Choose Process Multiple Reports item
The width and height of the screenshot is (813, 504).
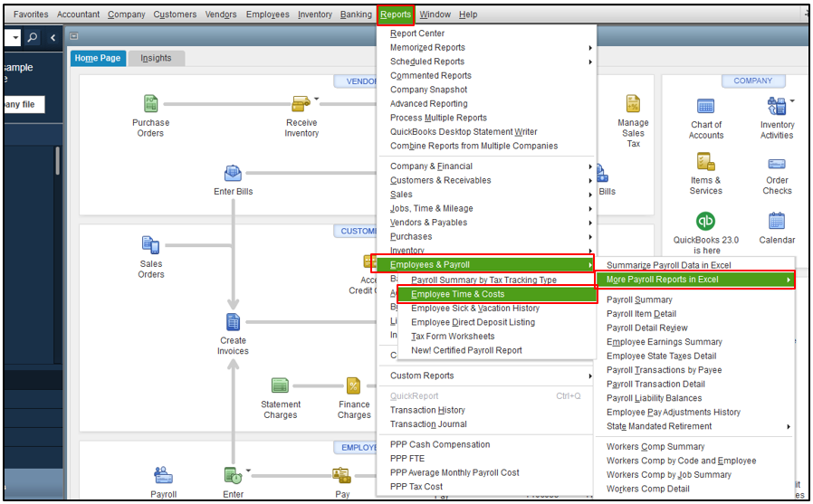(438, 118)
